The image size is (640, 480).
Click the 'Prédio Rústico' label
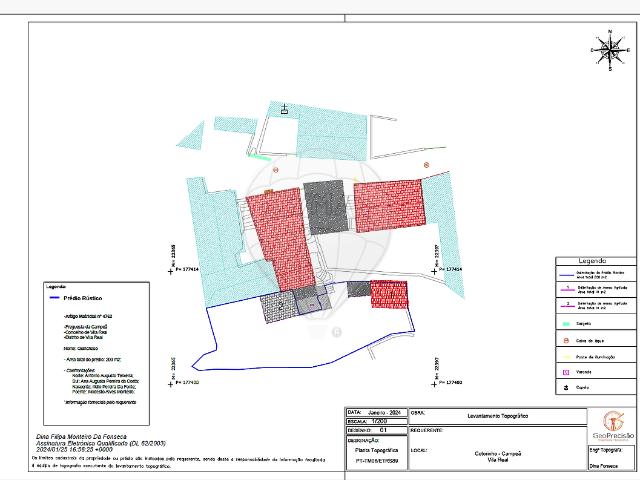coord(83,298)
